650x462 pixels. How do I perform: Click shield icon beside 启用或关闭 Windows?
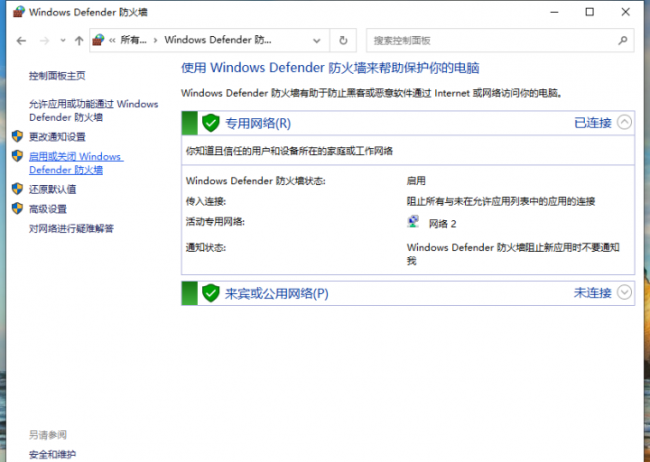coord(17,156)
